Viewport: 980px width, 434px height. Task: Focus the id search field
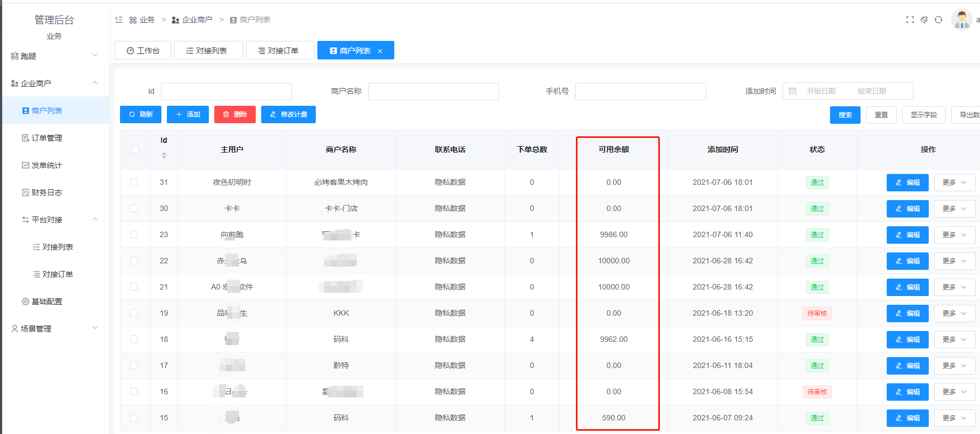[x=226, y=91]
